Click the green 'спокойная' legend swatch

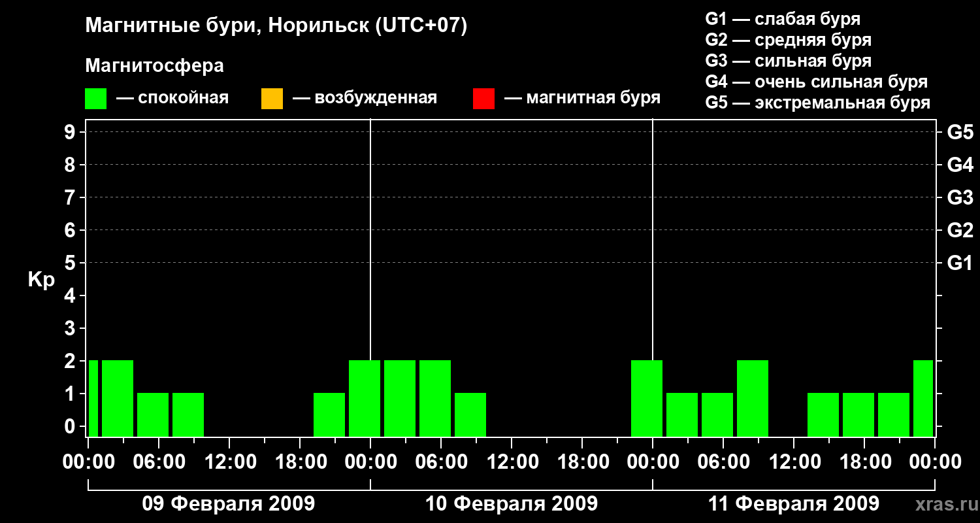(x=96, y=99)
